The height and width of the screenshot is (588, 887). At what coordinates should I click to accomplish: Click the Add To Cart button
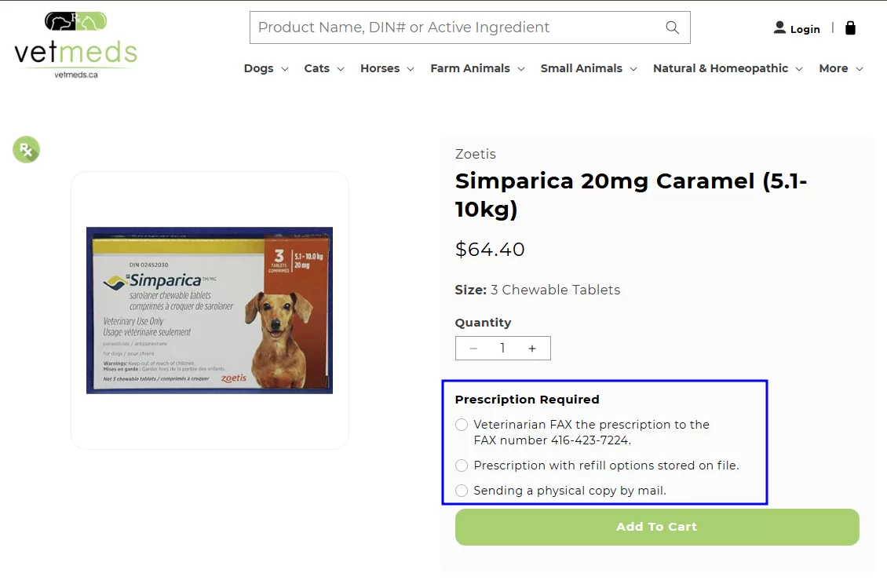pos(657,527)
